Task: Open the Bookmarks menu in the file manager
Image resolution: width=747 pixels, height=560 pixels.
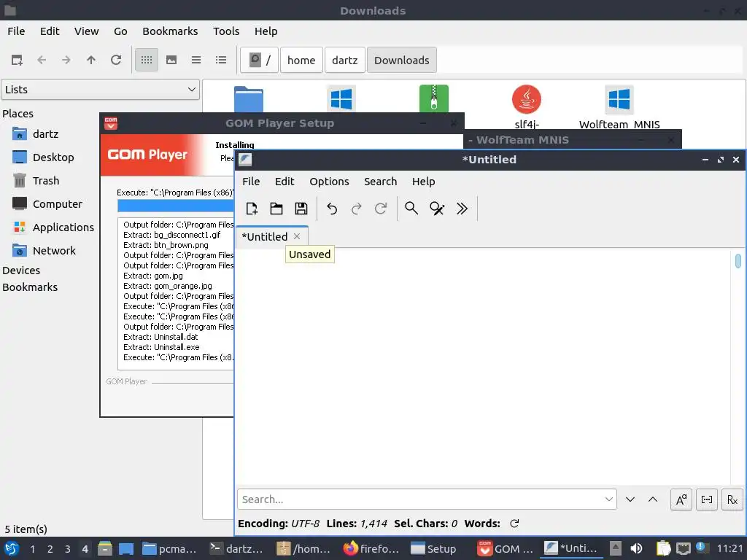Action: [x=170, y=31]
